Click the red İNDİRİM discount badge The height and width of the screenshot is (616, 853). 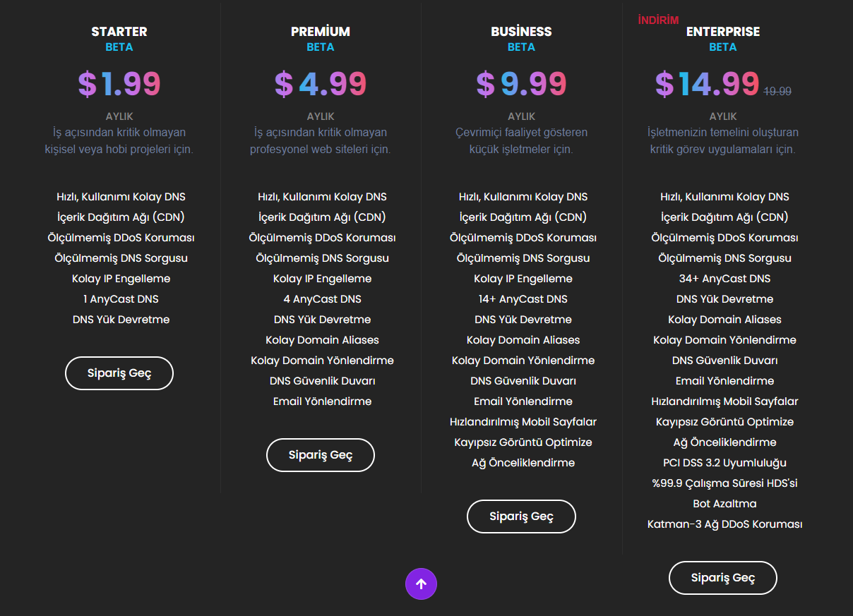click(x=658, y=20)
